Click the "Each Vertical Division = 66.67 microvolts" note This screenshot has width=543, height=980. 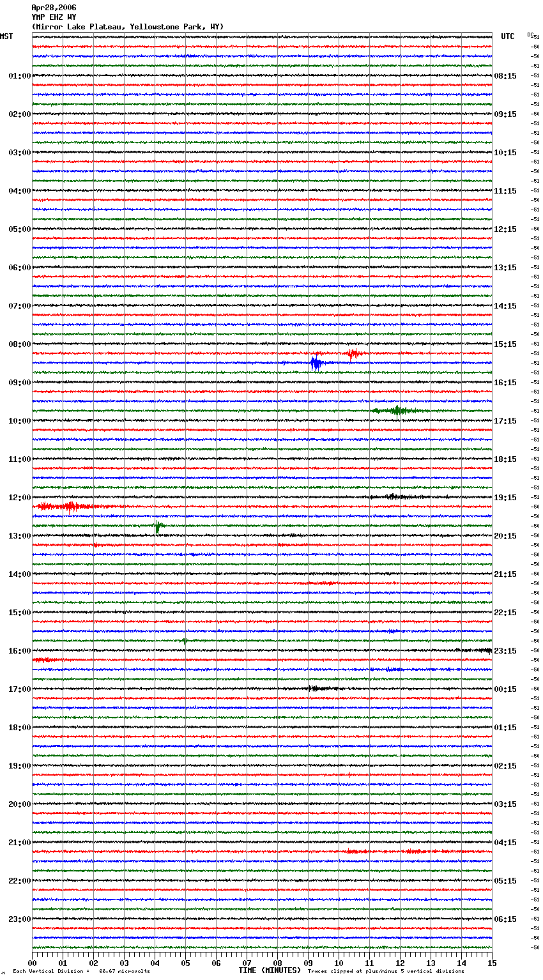coord(81,972)
